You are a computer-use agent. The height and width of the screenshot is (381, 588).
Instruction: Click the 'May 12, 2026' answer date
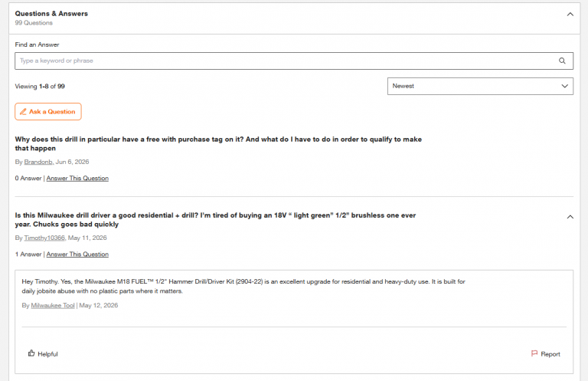coord(98,305)
